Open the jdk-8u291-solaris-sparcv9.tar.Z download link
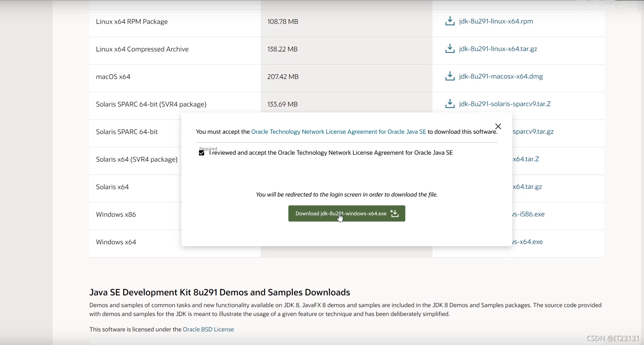The image size is (644, 345). (x=505, y=104)
